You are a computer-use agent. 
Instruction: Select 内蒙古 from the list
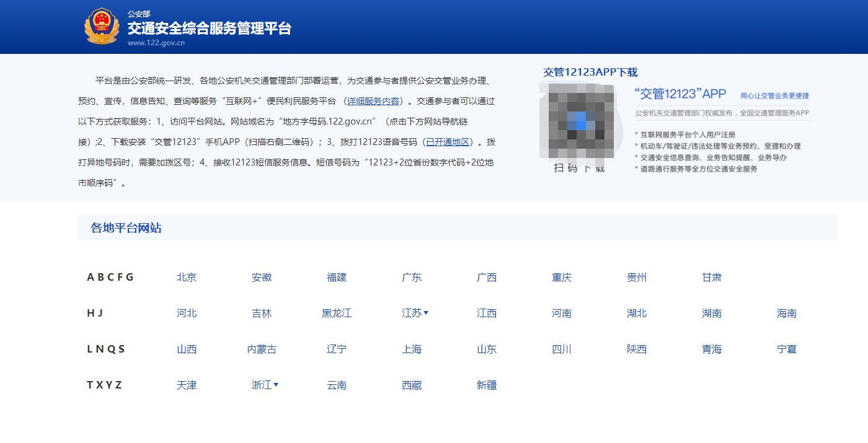coord(262,349)
